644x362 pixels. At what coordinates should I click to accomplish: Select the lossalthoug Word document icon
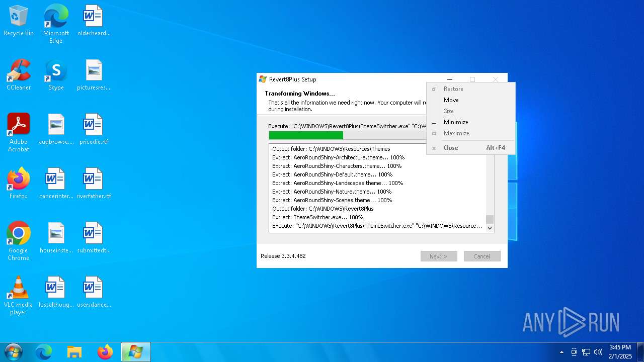coord(56,293)
